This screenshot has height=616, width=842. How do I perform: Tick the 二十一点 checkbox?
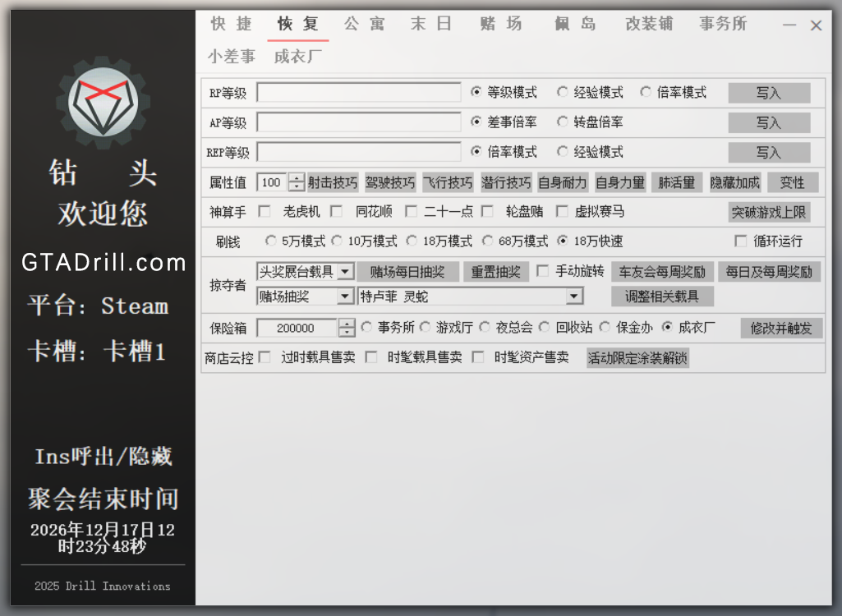(x=412, y=212)
